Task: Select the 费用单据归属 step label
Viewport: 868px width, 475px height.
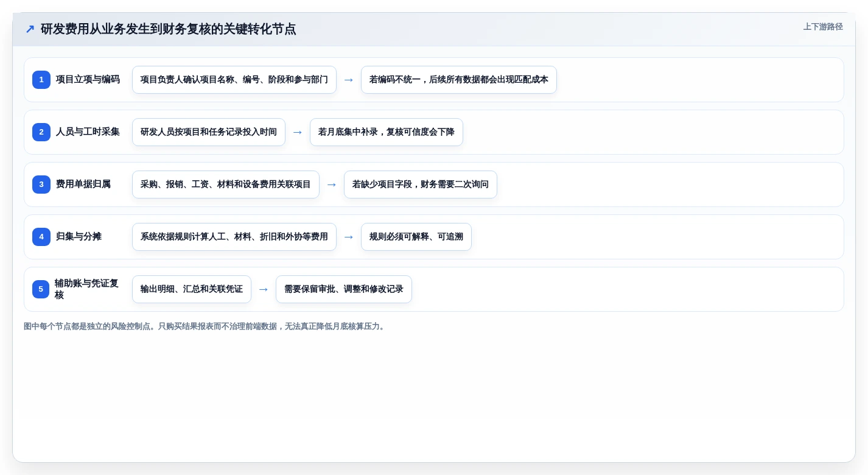Action: point(83,185)
